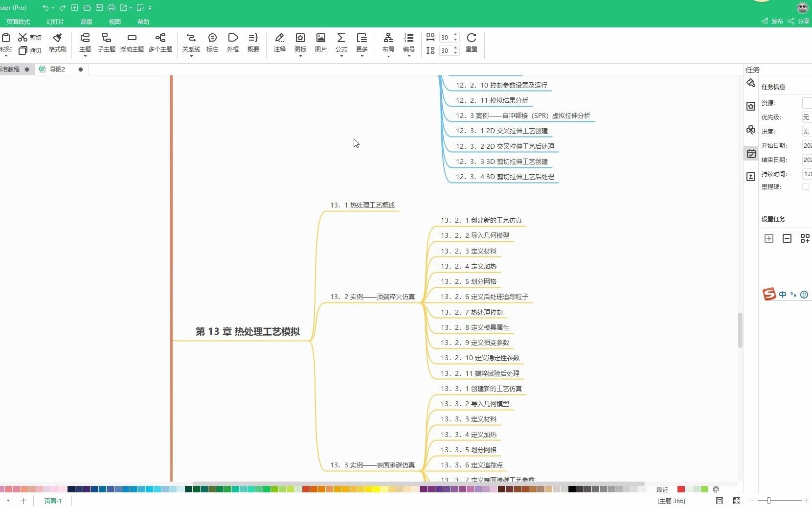Open the 视图 menu
This screenshot has width=812, height=508.
(x=114, y=22)
